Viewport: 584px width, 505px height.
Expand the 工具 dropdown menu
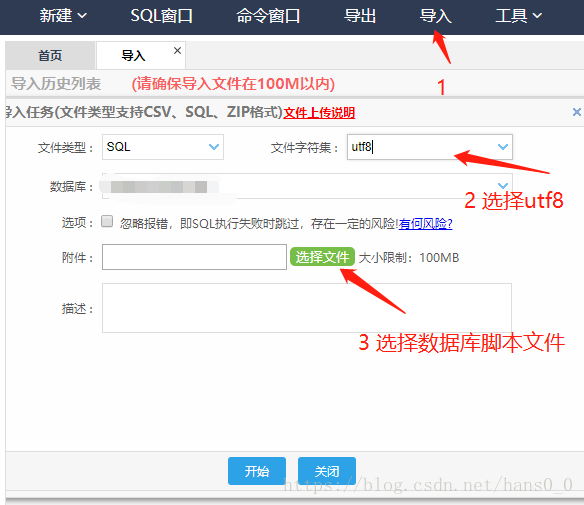click(518, 16)
